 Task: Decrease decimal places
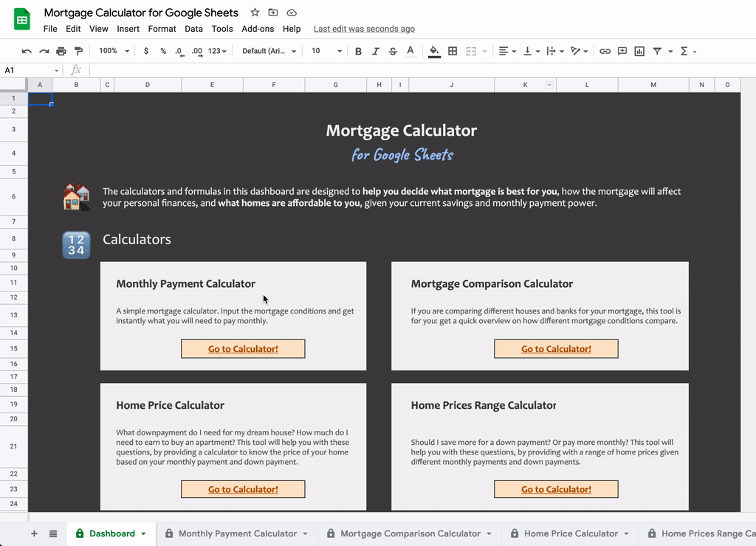(x=179, y=51)
